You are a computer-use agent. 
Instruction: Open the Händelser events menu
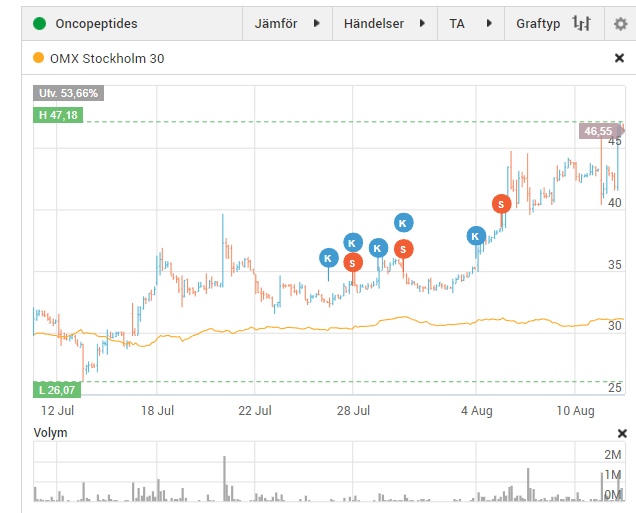coord(385,24)
